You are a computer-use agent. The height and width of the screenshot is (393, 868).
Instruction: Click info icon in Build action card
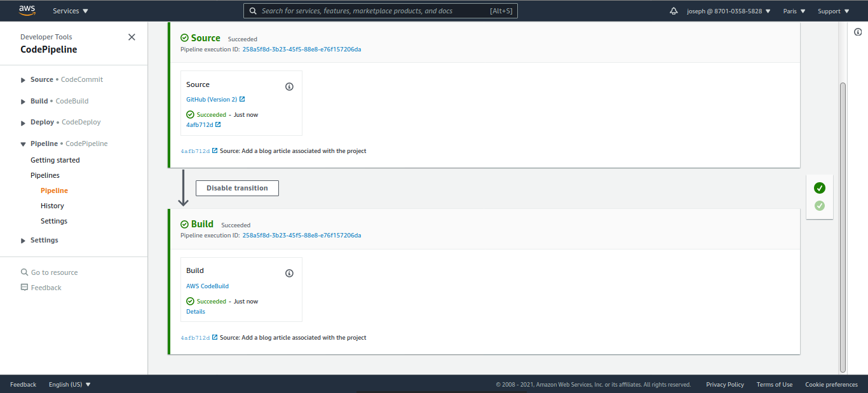click(289, 273)
